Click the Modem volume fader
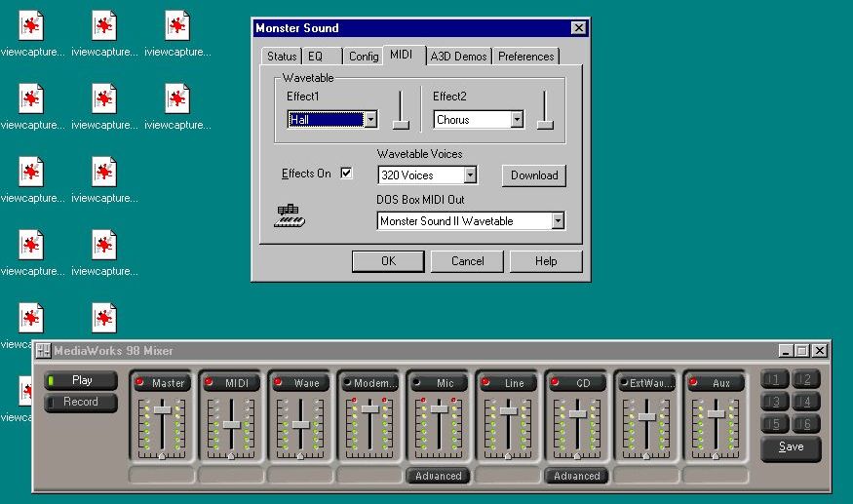853x504 pixels. tap(369, 408)
